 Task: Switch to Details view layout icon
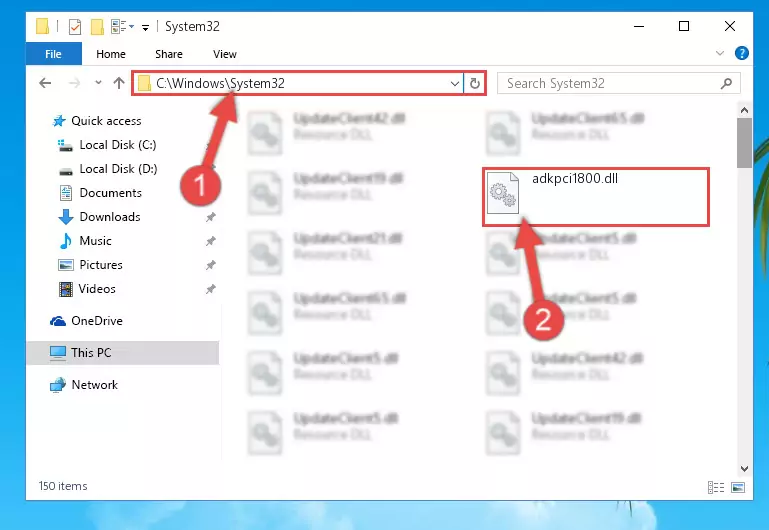point(716,487)
